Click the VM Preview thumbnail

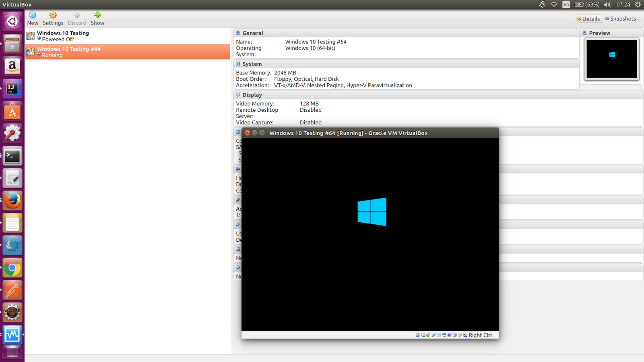611,59
